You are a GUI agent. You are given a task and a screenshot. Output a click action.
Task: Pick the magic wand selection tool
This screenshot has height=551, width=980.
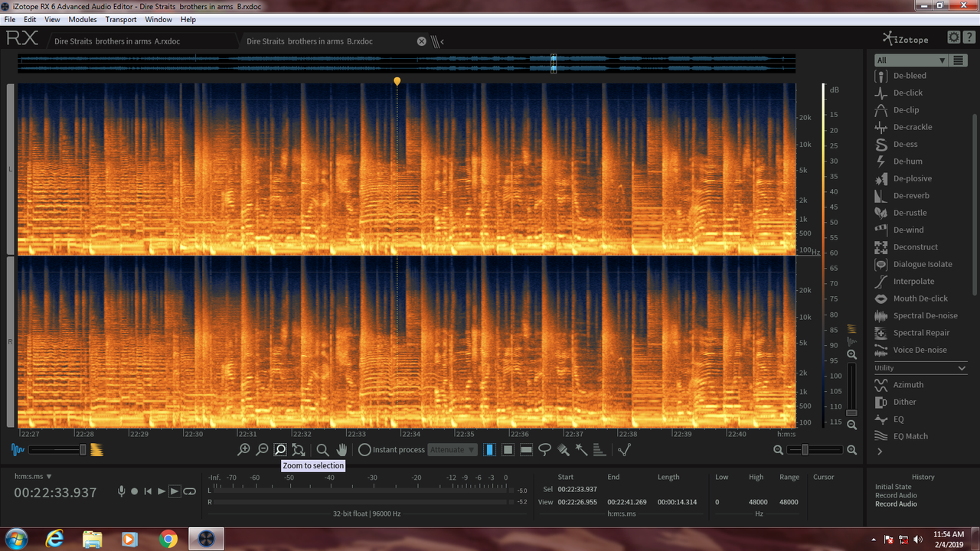581,449
